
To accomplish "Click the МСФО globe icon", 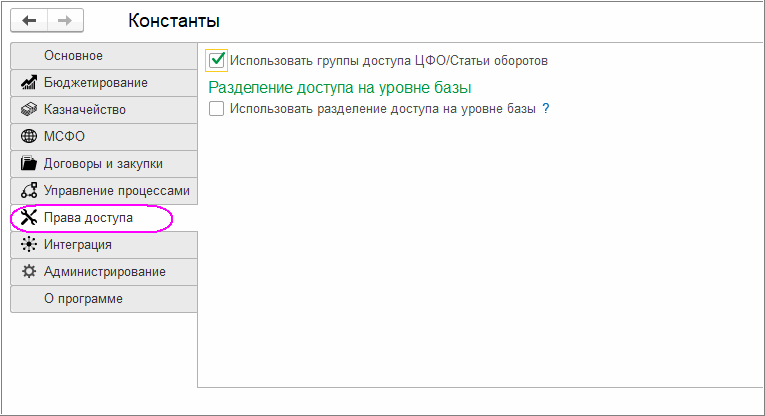I will point(28,137).
